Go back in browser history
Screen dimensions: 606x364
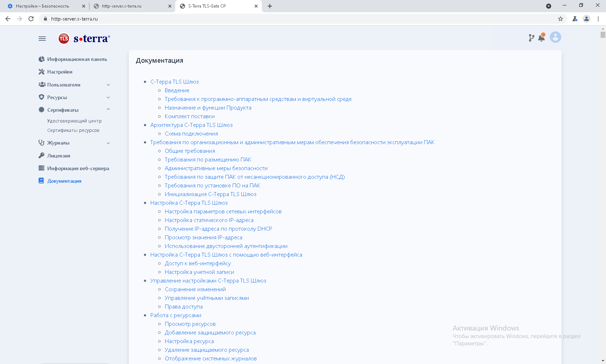(8, 19)
